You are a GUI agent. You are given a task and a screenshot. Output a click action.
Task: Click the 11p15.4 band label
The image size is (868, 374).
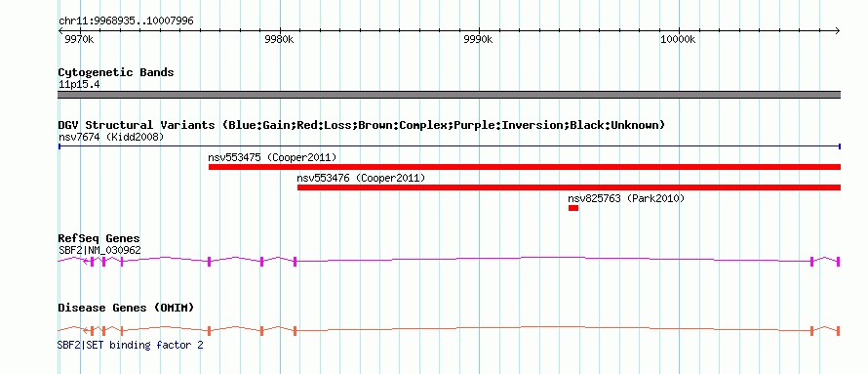79,85
